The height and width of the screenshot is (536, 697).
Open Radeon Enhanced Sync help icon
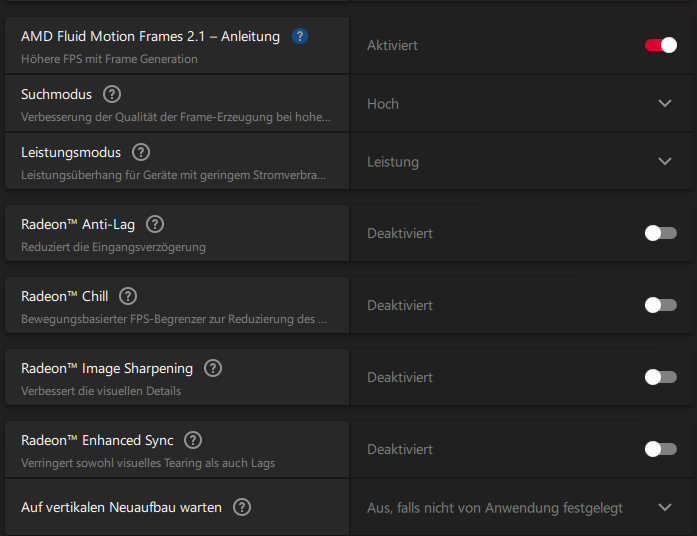click(193, 440)
